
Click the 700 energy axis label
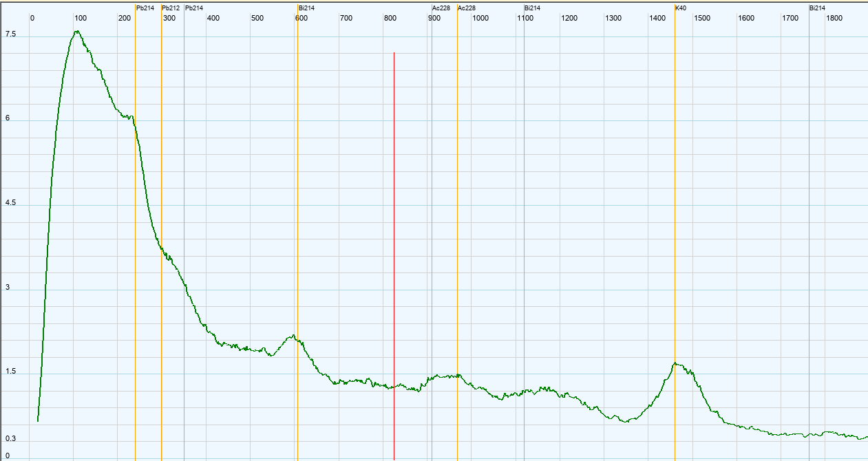[x=346, y=18]
